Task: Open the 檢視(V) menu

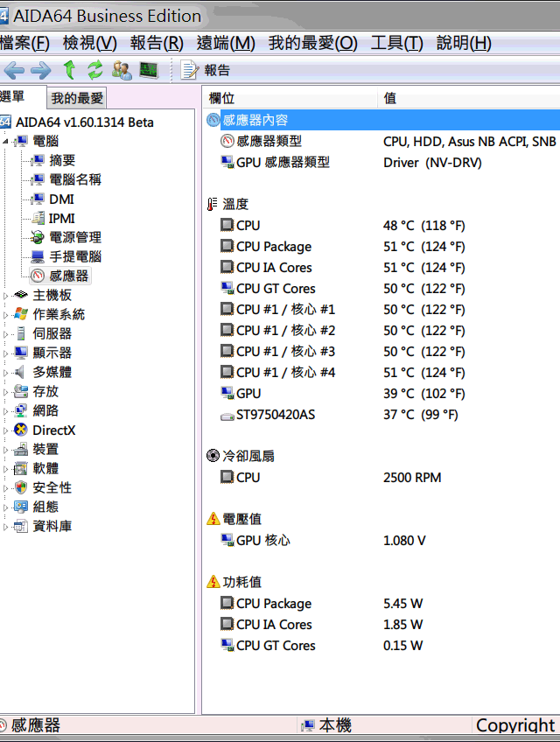Action: [90, 43]
